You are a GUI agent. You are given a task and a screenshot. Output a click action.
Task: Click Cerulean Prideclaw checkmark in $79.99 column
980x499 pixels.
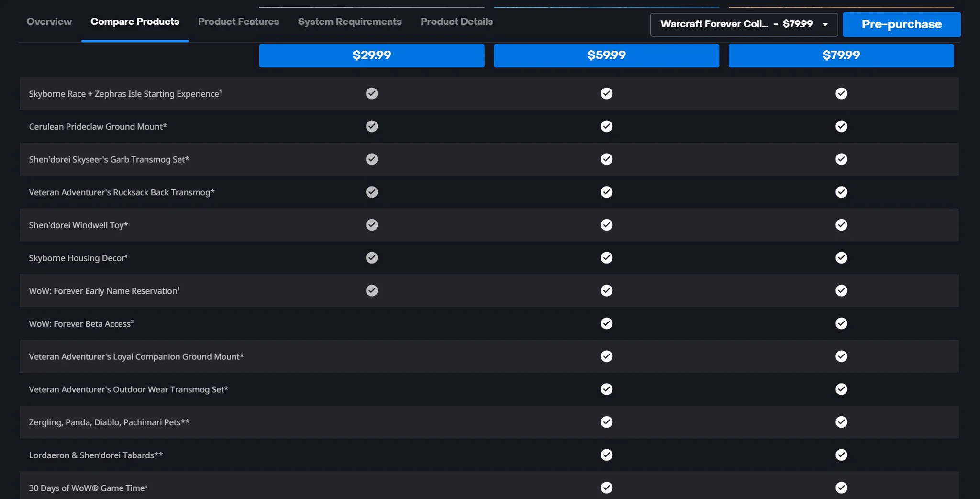841,126
